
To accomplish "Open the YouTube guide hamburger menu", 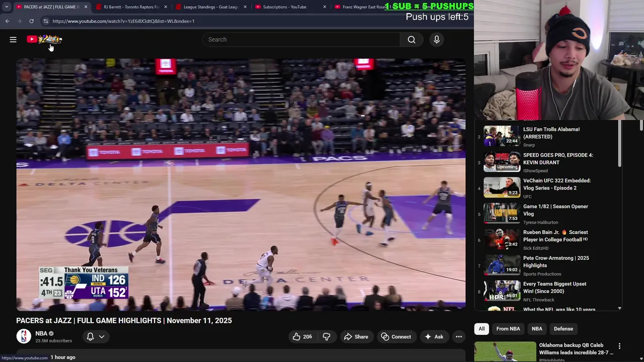I will pos(13,39).
